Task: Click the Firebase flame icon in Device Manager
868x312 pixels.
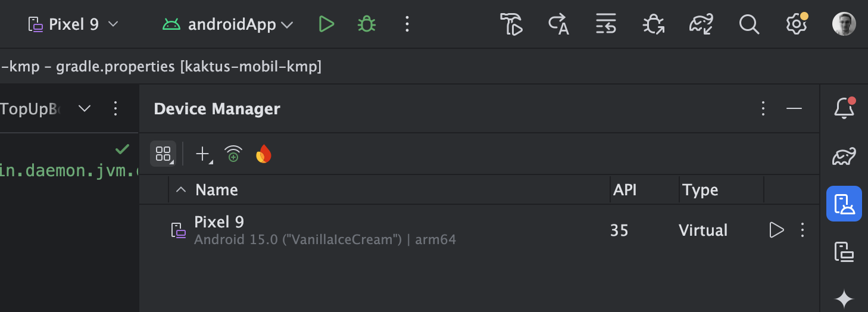Action: [263, 154]
